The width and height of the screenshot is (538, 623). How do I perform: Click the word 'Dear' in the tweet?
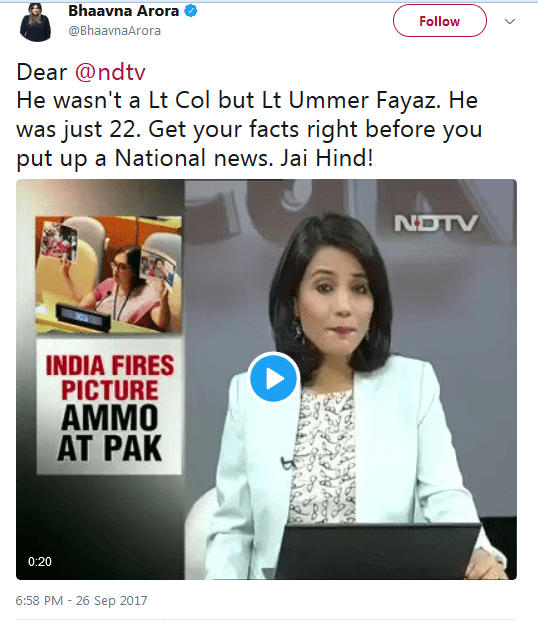coord(42,72)
